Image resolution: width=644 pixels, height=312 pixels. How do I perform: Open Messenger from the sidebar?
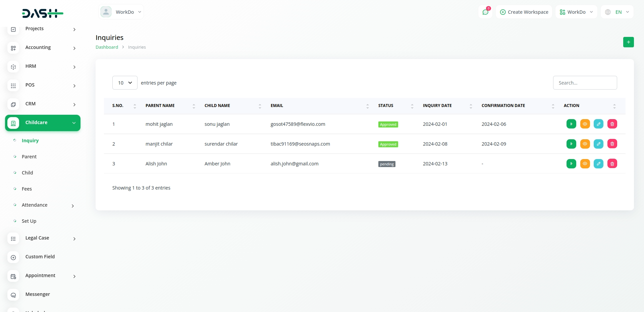coord(37,294)
